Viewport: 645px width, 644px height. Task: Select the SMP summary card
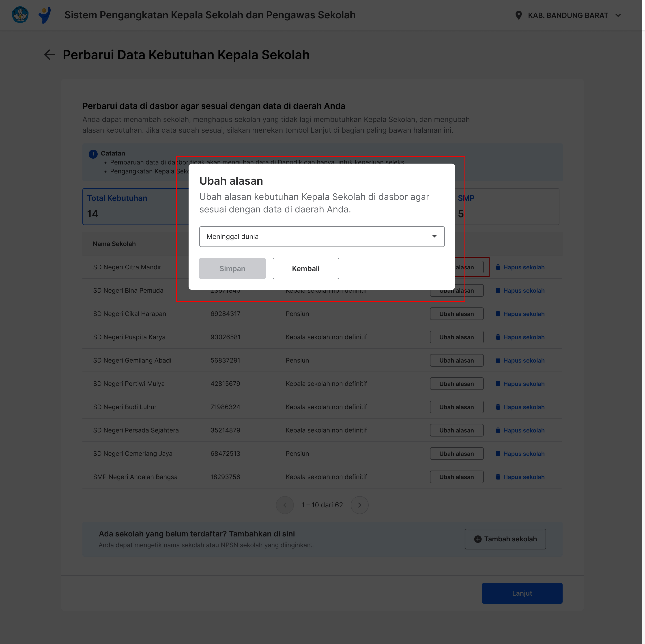[507, 206]
